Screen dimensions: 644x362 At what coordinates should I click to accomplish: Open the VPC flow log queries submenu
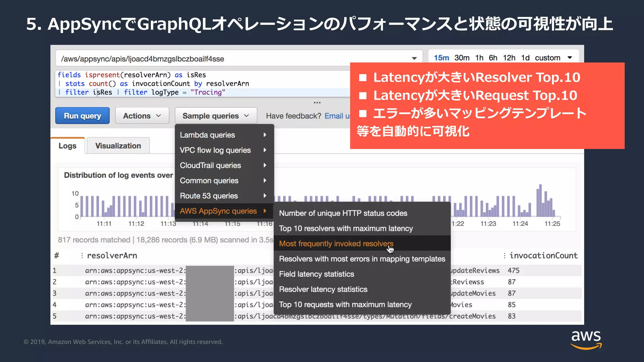tap(224, 150)
